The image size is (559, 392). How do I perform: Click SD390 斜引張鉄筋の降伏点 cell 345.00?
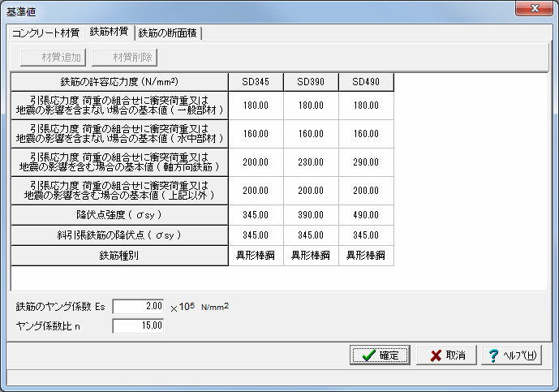pos(311,235)
